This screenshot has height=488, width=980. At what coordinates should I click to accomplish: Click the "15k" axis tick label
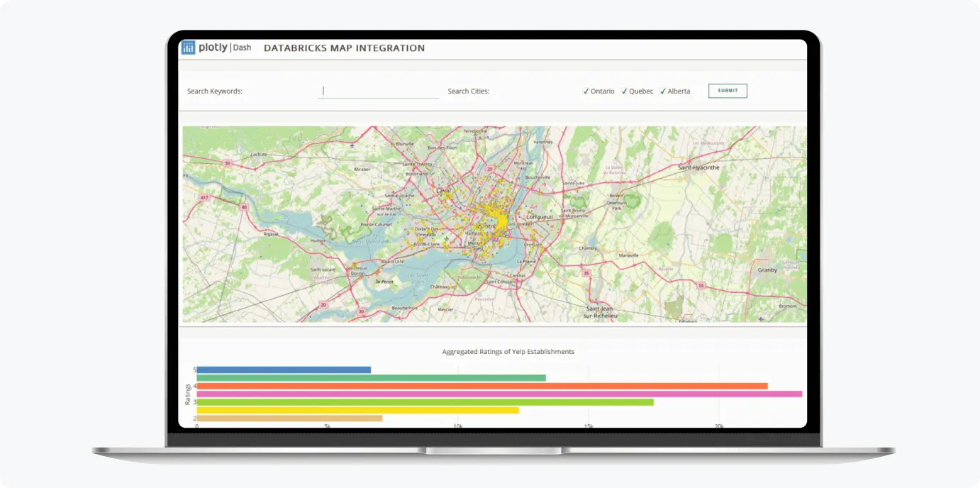pyautogui.click(x=589, y=426)
